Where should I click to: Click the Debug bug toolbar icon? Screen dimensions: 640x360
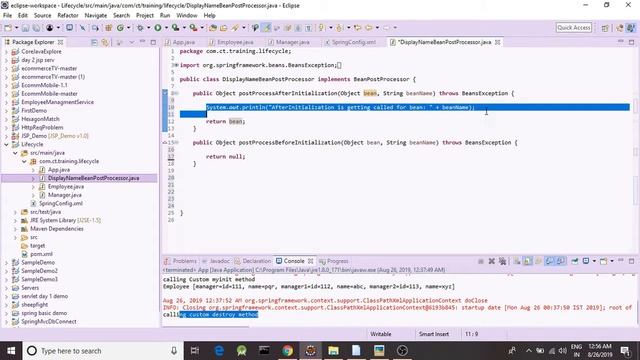pos(140,28)
